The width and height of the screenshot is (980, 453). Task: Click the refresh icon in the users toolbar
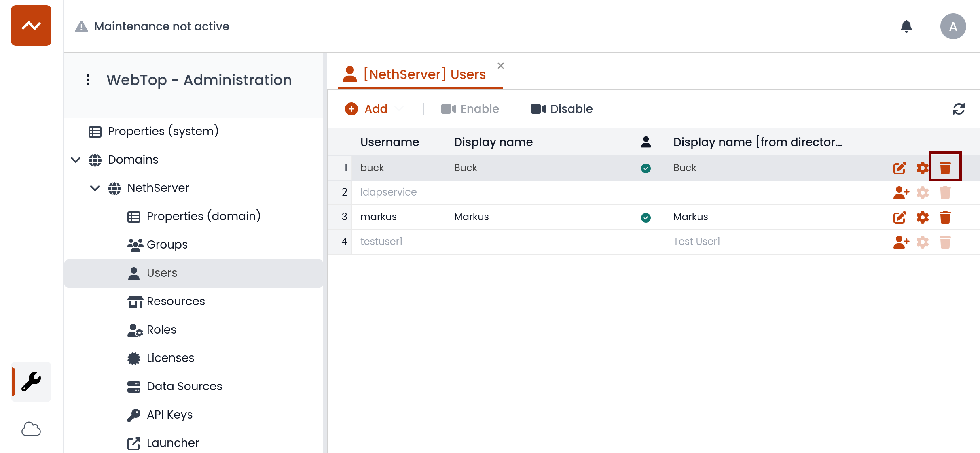point(959,109)
